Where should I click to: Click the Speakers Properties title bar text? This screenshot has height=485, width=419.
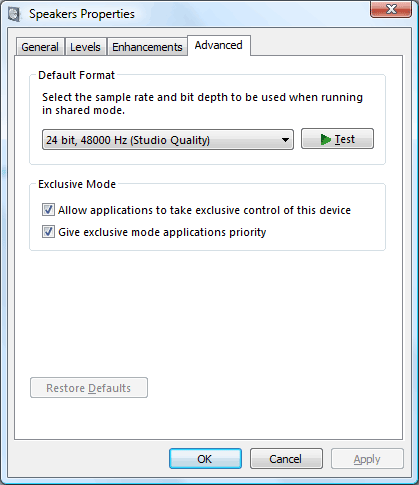coord(82,14)
